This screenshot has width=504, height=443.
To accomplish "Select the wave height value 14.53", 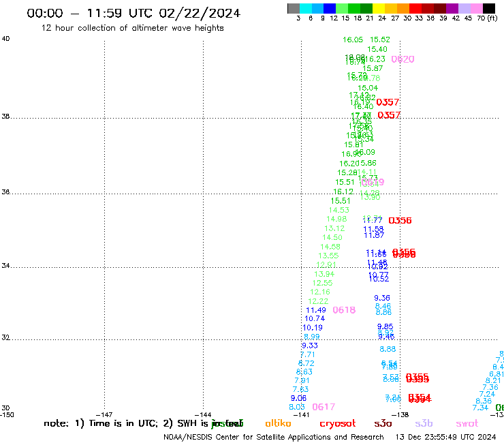I will pyautogui.click(x=338, y=210).
